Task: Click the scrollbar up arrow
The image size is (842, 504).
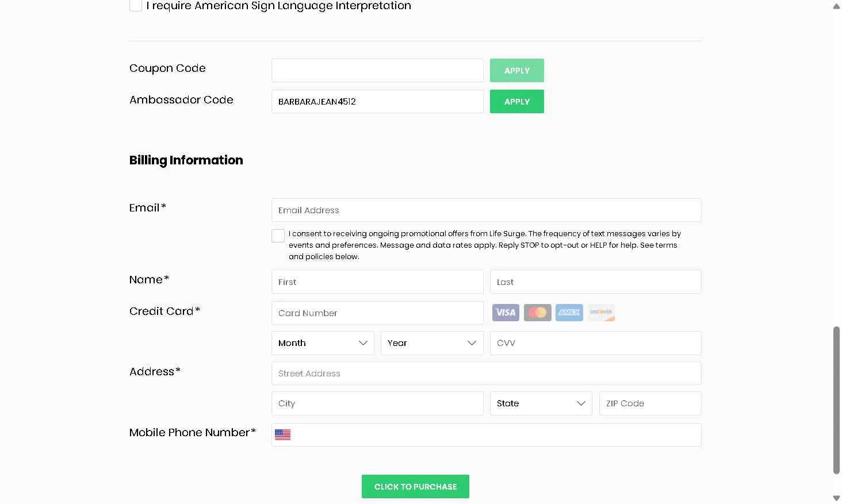Action: tap(836, 6)
